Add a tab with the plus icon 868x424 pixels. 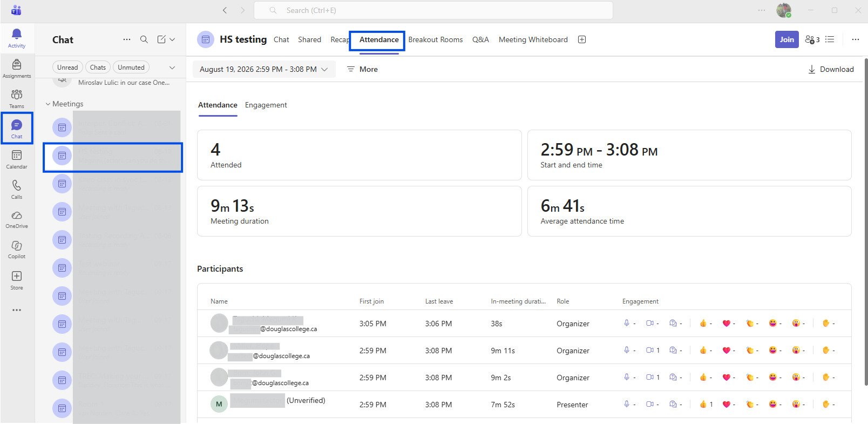[x=582, y=39]
